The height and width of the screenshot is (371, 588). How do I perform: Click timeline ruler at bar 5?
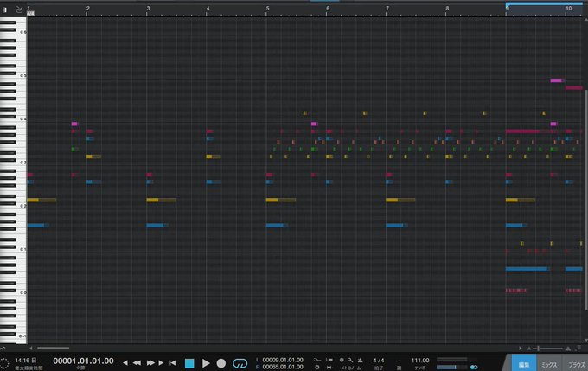click(266, 10)
